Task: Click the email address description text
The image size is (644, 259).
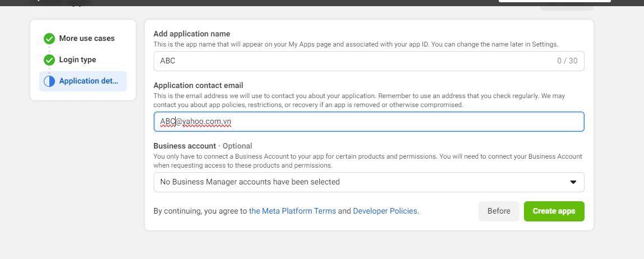Action: click(x=367, y=100)
